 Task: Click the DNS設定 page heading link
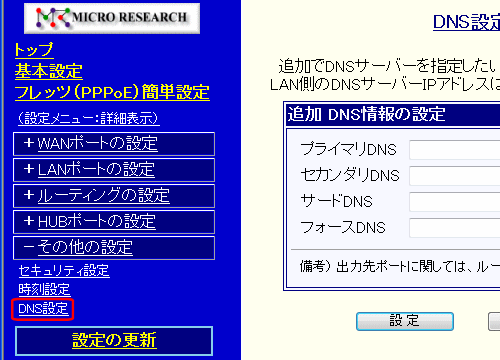pyautogui.click(x=466, y=22)
